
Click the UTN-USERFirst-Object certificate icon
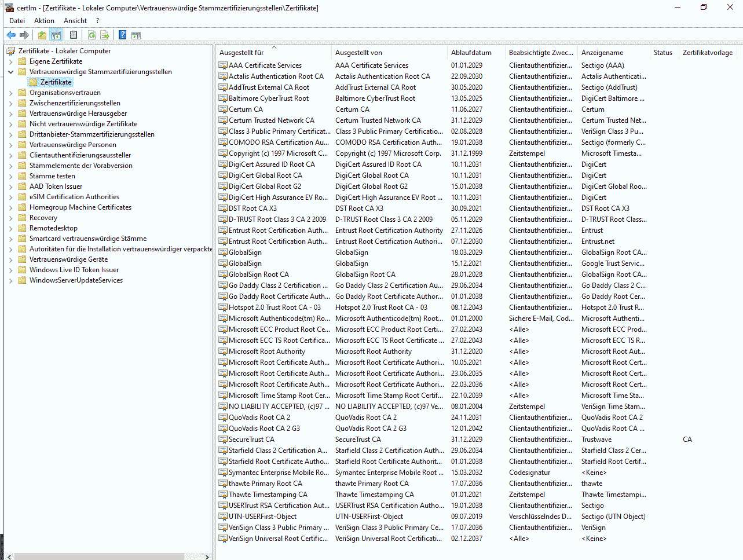click(223, 517)
